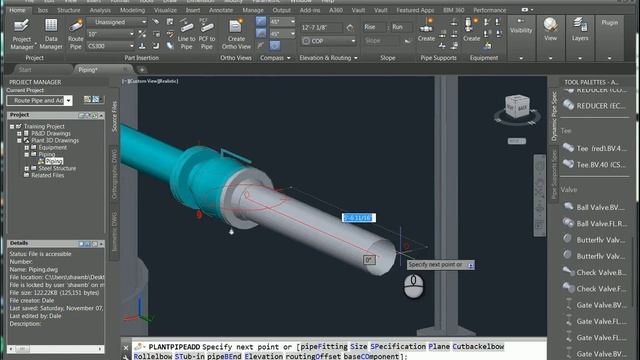The image size is (640, 360).
Task: Close the command line with X
Action: pos(126,348)
